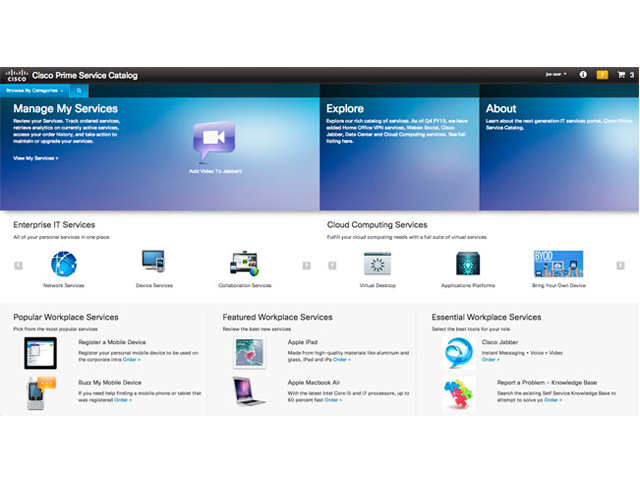Click the Buzz My Mobile Device phone icon

[x=41, y=393]
